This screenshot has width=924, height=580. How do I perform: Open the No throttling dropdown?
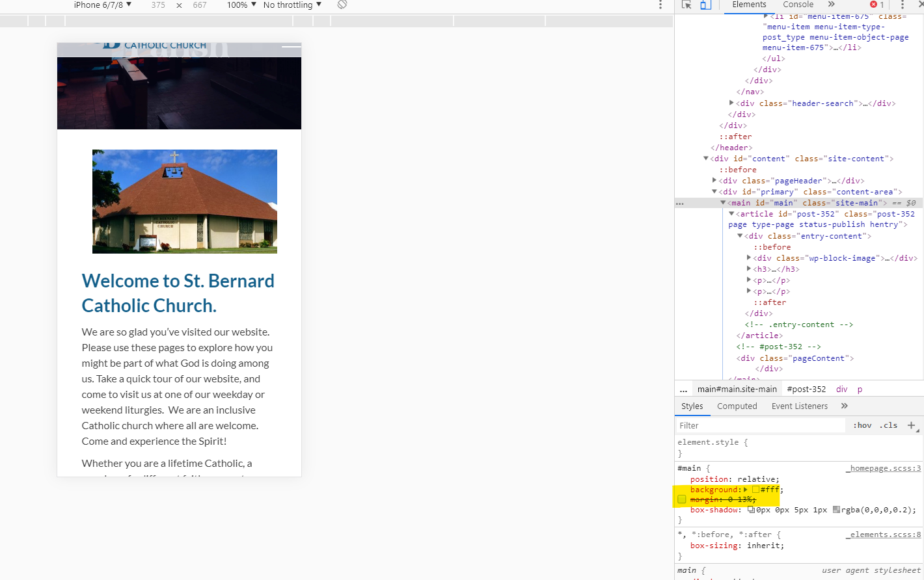(x=292, y=5)
